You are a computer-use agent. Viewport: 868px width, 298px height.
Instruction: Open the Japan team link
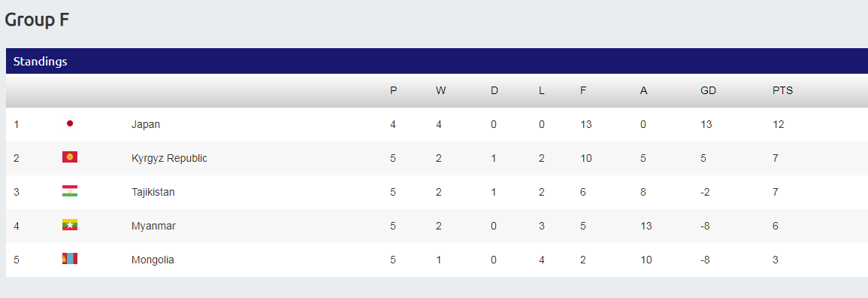pos(146,125)
